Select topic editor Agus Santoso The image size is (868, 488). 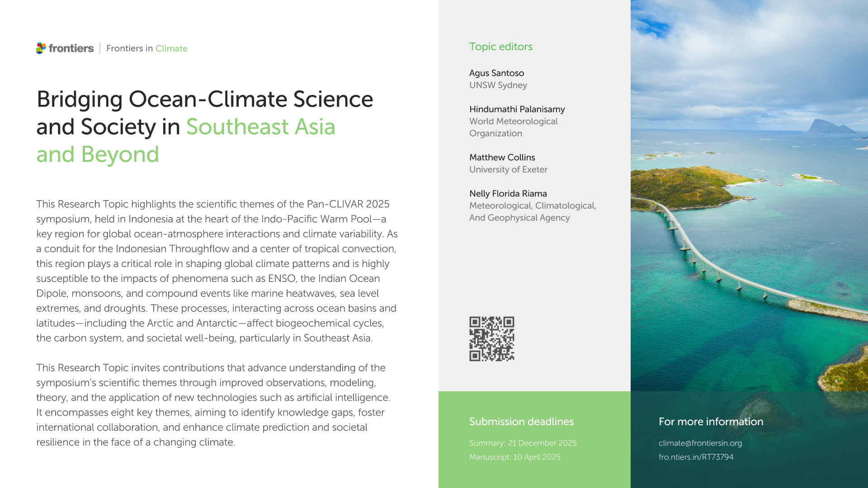point(496,73)
